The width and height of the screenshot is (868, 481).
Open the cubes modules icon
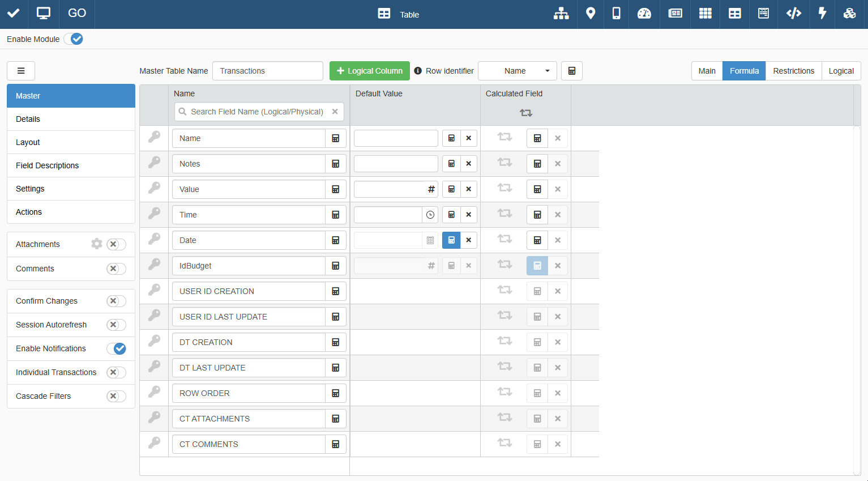tap(849, 14)
